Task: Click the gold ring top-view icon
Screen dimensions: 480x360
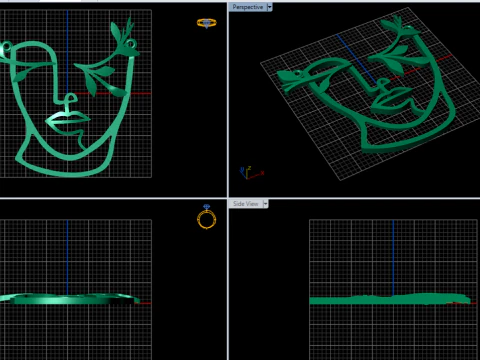Action: pos(206,23)
